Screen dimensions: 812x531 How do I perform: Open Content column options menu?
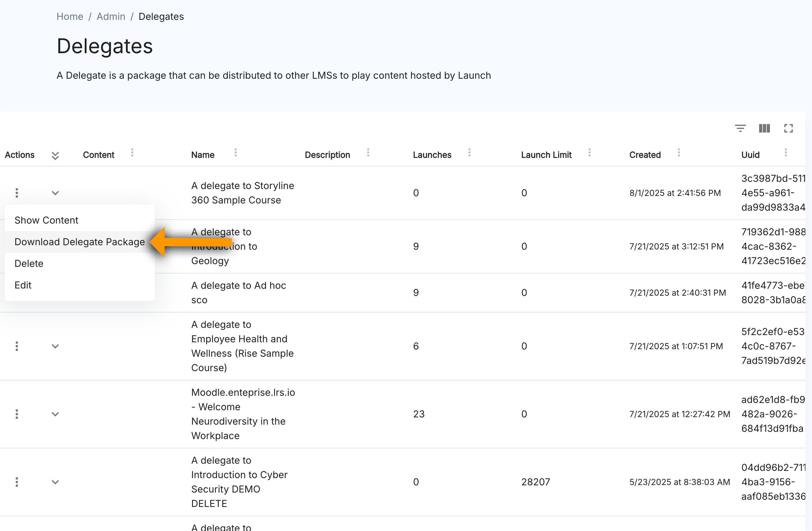coord(132,153)
